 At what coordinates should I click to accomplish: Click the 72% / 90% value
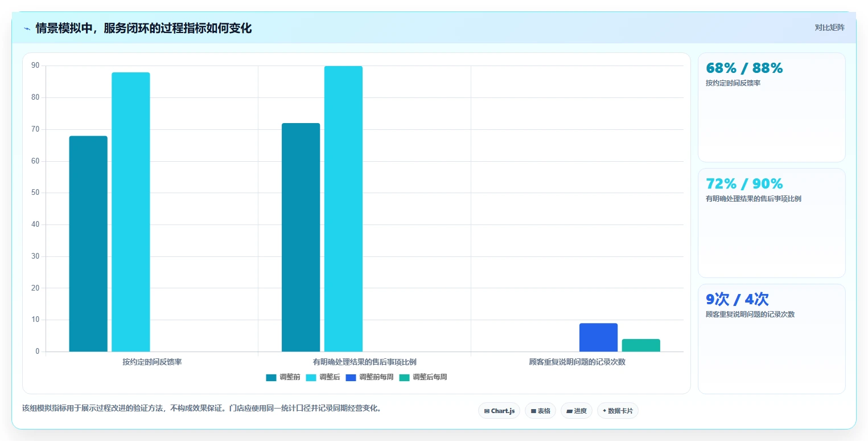[x=744, y=183]
